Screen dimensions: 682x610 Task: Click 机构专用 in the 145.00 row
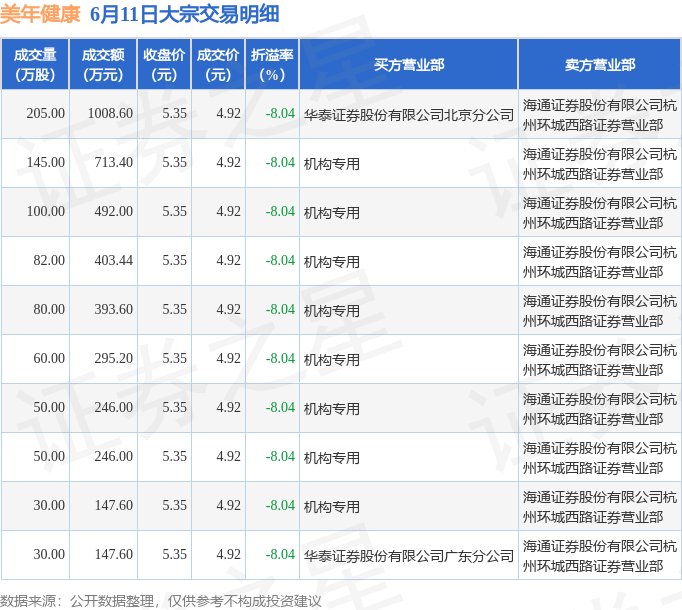pos(331,164)
